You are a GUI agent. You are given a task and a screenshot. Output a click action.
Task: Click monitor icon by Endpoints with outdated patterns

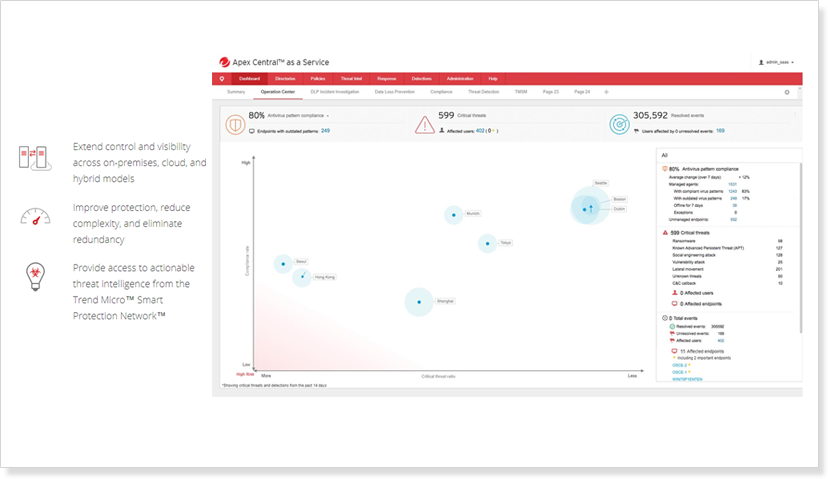252,131
